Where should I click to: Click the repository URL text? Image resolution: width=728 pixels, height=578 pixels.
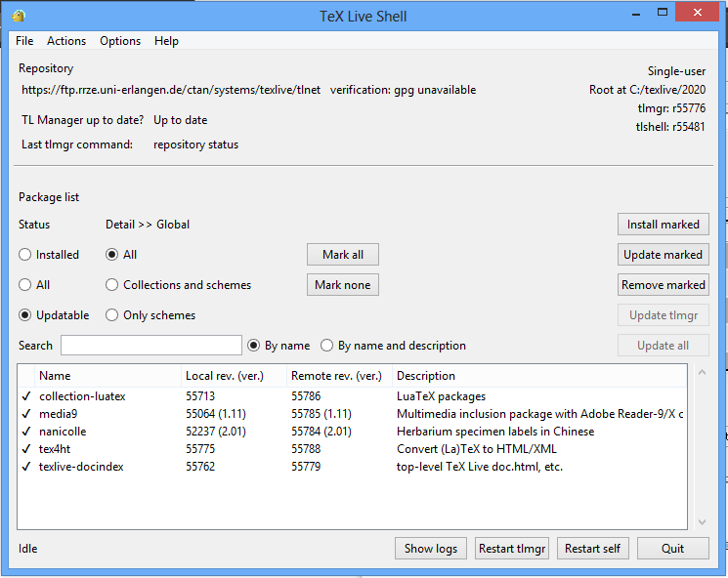[171, 90]
